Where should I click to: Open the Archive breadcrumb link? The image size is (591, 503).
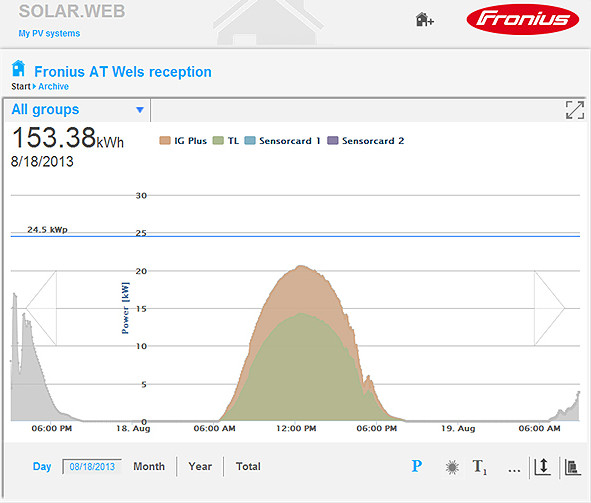(54, 87)
